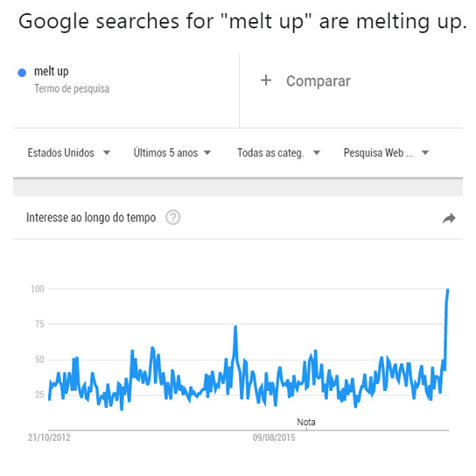Click the Comparar button
This screenshot has width=476, height=476.
[305, 80]
